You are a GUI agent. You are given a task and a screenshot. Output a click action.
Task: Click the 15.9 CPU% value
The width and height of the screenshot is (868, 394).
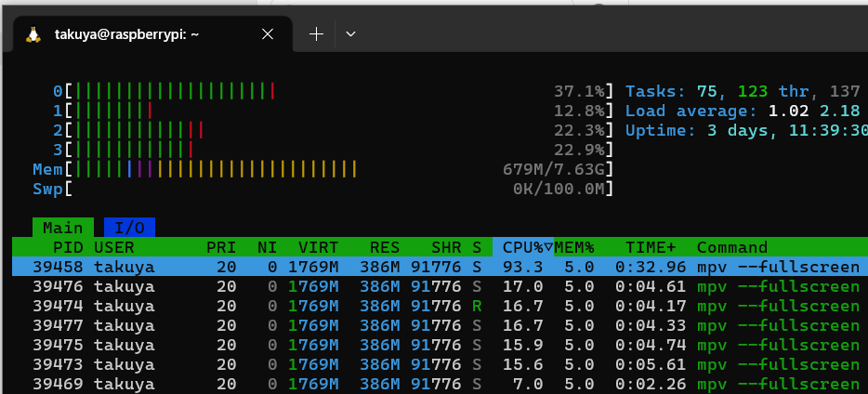click(523, 345)
